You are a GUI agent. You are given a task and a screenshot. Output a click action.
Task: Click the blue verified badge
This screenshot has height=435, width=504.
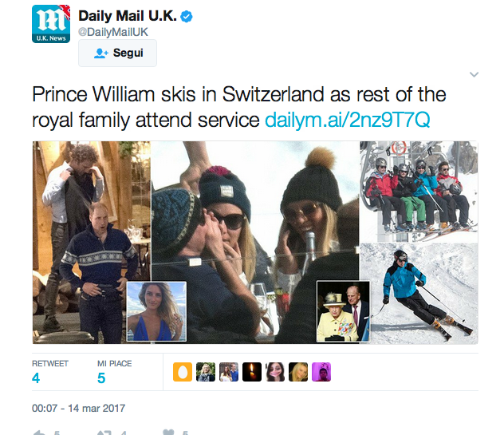click(187, 16)
